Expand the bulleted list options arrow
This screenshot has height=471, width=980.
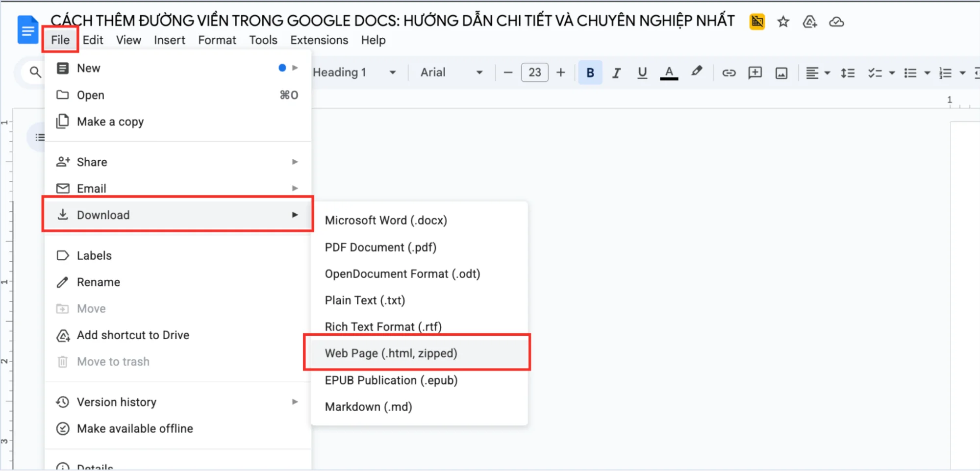pos(927,73)
